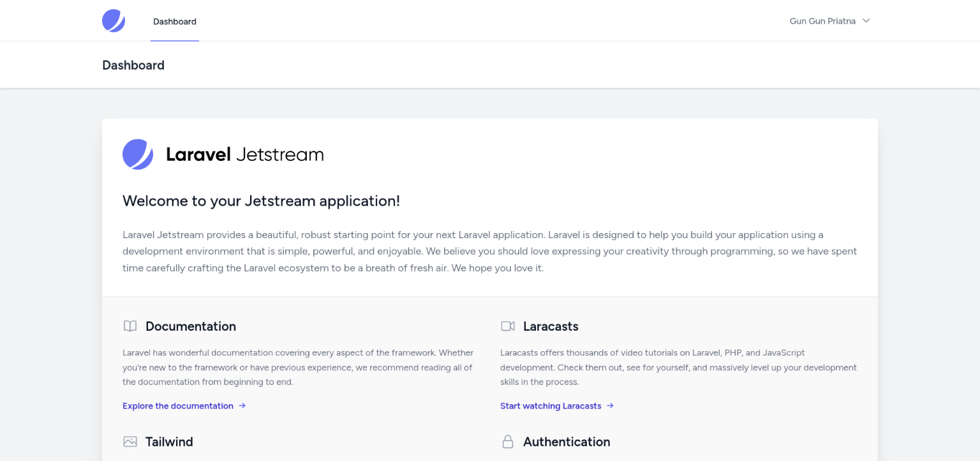Screen dimensions: 980x461
Task: Click the arrow next to Explore the documentation
Action: tap(242, 405)
